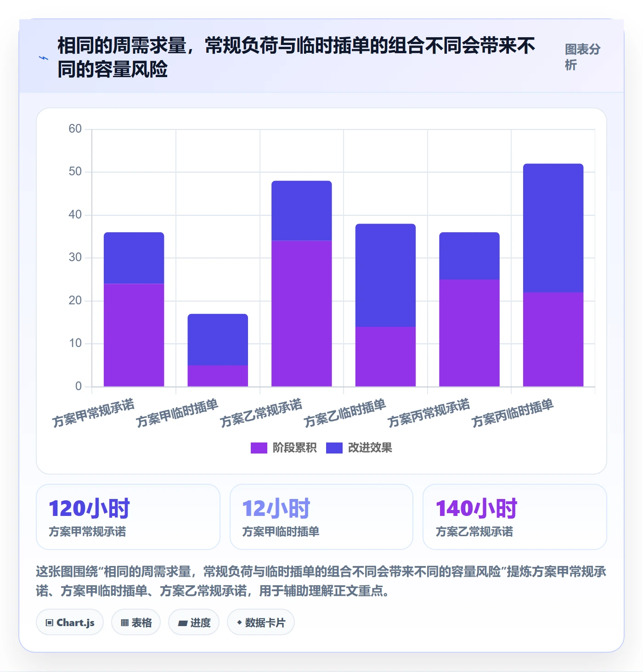Select the 表格 tag chip
This screenshot has width=643, height=672.
pos(136,622)
